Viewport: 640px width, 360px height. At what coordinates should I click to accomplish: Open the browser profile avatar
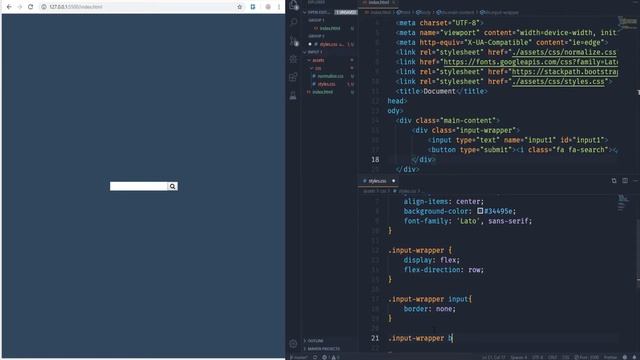268,7
